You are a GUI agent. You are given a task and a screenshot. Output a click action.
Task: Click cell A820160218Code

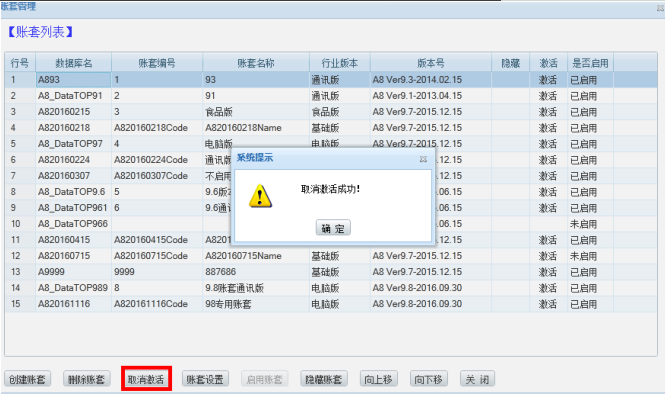point(157,128)
